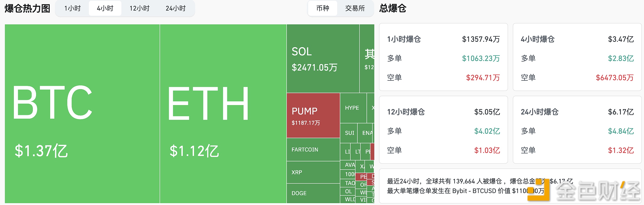Click the 4小时爆仓 summary card
This screenshot has height=205, width=644.
pyautogui.click(x=577, y=57)
